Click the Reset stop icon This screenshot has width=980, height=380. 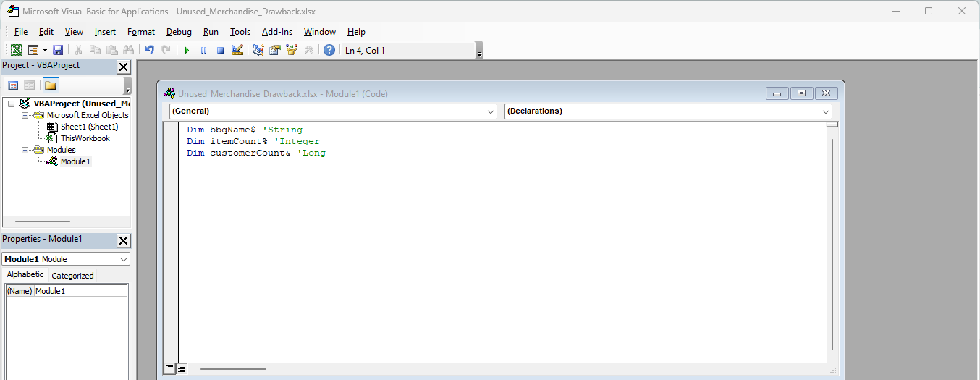(220, 50)
